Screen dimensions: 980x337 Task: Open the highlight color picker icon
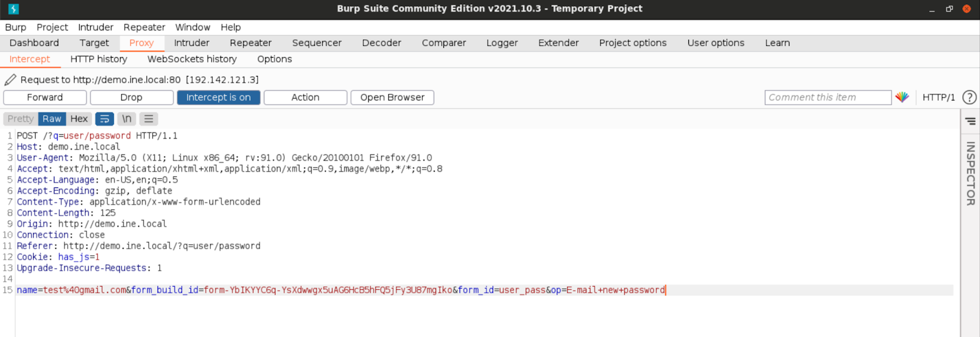point(902,97)
